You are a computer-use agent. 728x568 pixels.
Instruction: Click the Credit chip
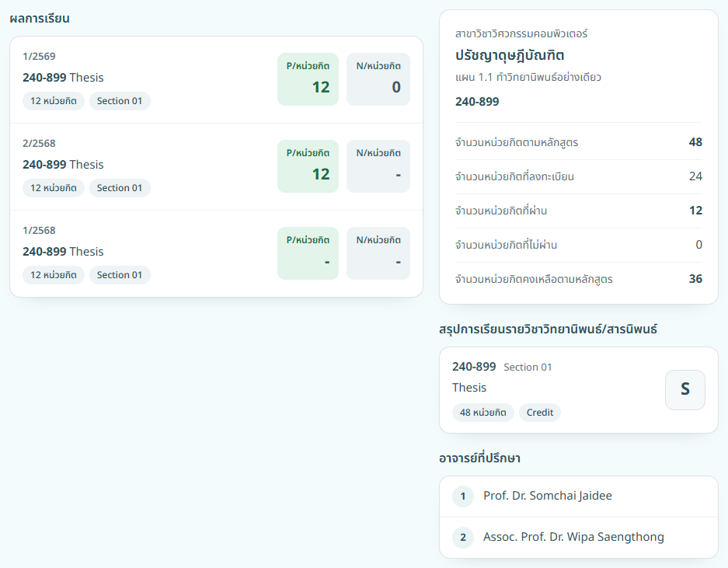point(540,413)
